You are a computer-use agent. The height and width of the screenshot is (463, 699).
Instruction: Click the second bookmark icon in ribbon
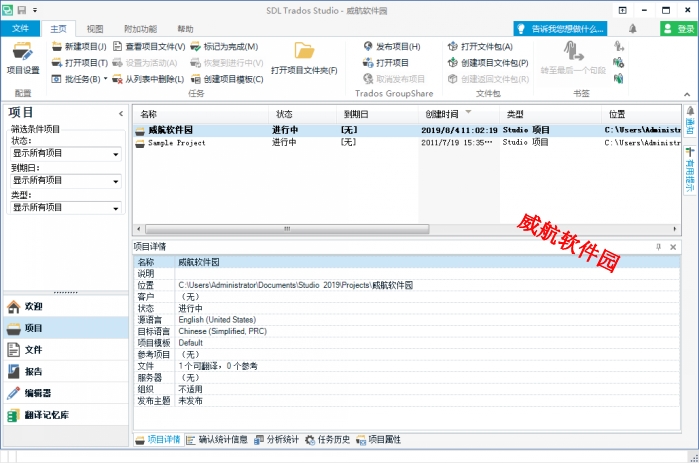(618, 62)
